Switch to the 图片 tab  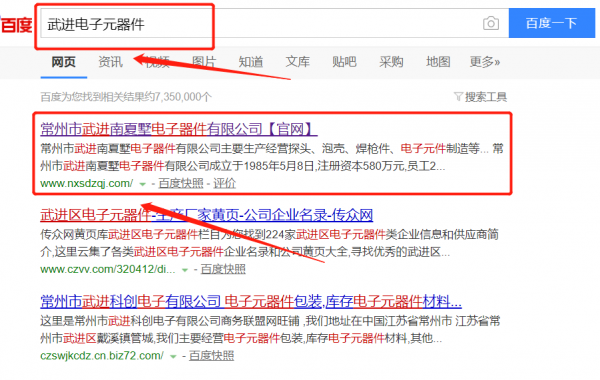204,62
